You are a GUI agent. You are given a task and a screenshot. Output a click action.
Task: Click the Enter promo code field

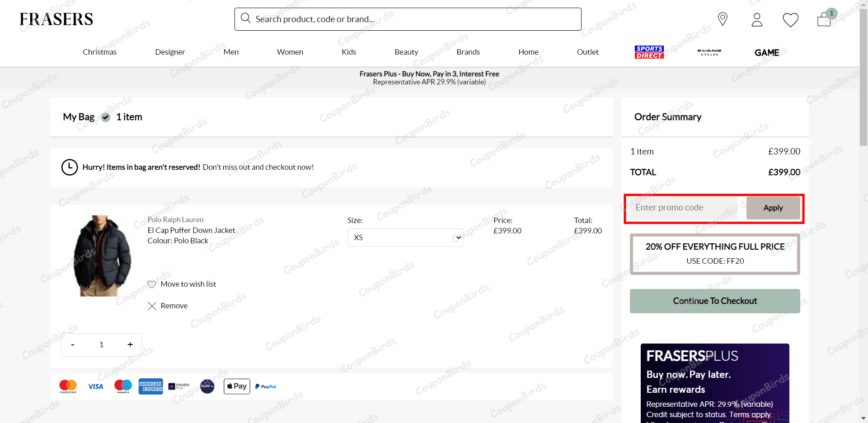(682, 208)
